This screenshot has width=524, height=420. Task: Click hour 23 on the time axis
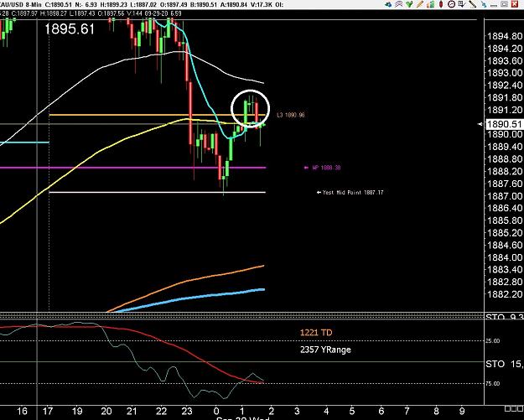tap(187, 411)
